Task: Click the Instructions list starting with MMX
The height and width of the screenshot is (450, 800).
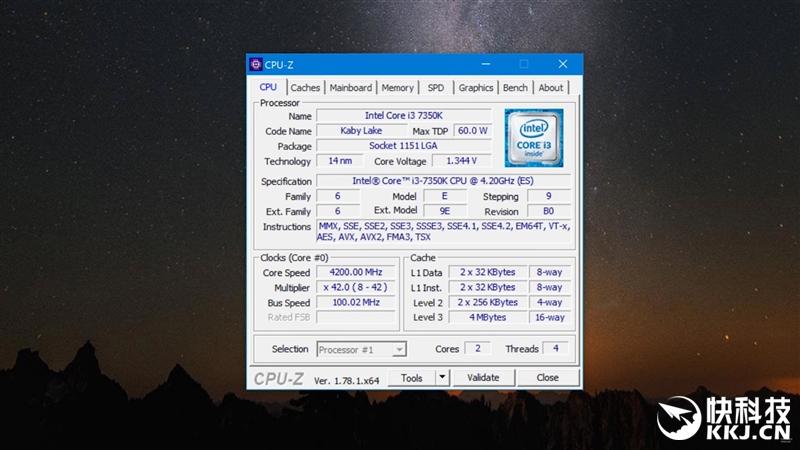Action: [x=443, y=231]
